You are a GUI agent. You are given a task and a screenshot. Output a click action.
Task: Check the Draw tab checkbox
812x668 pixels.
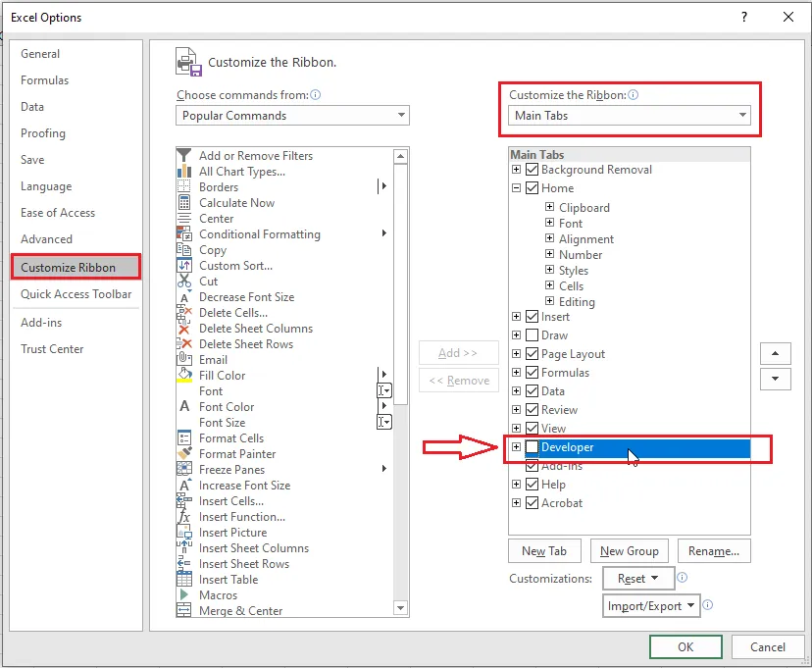[532, 335]
